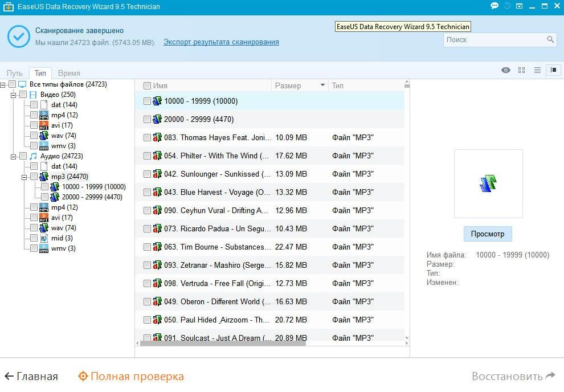564x392 pixels.
Task: Click icon of 20000 - 29999 folder in list
Action: pos(157,119)
